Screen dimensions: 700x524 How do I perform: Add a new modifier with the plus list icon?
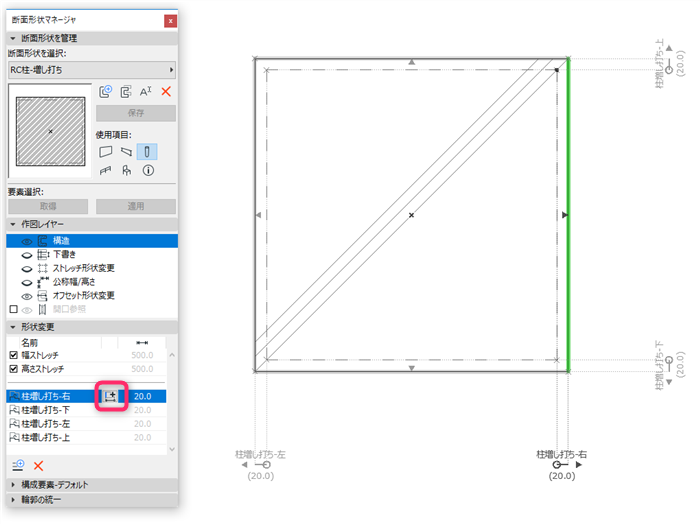pyautogui.click(x=18, y=466)
